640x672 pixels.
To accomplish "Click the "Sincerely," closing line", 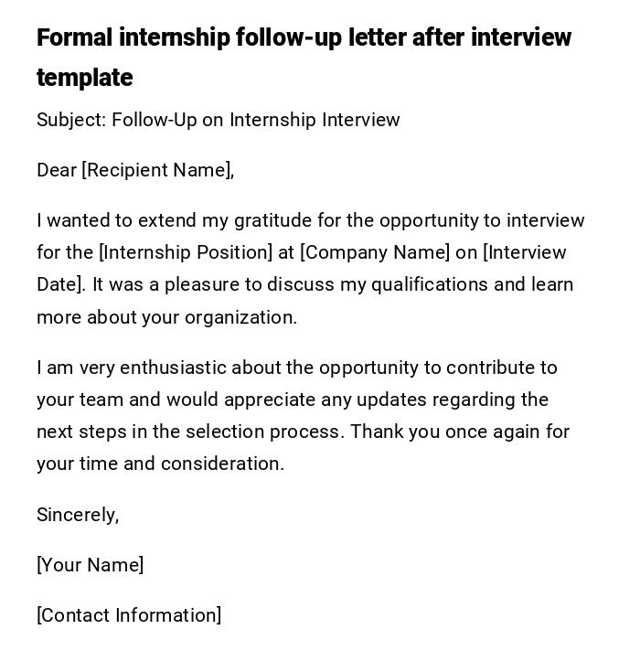I will pyautogui.click(x=78, y=515).
